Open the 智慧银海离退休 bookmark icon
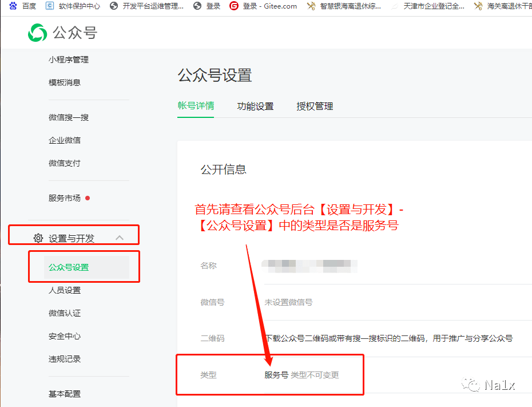 (x=311, y=6)
